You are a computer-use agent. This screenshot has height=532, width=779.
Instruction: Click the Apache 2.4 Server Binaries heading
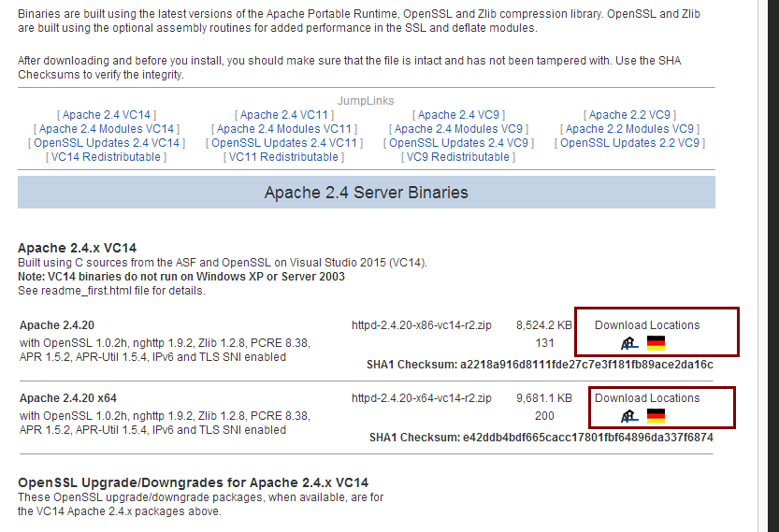tap(367, 193)
